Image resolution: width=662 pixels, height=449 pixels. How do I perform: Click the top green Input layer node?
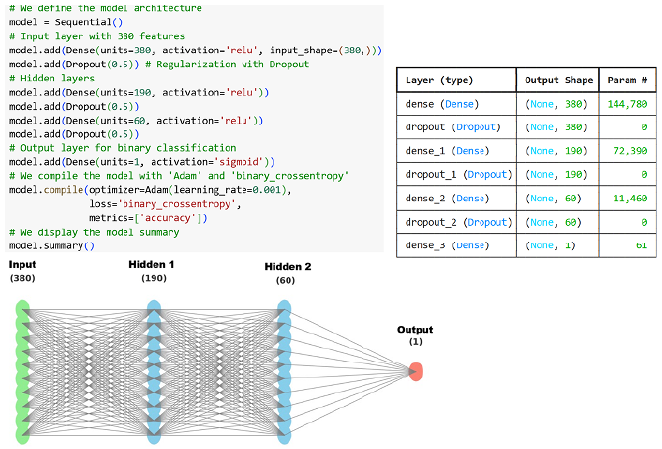pos(24,306)
